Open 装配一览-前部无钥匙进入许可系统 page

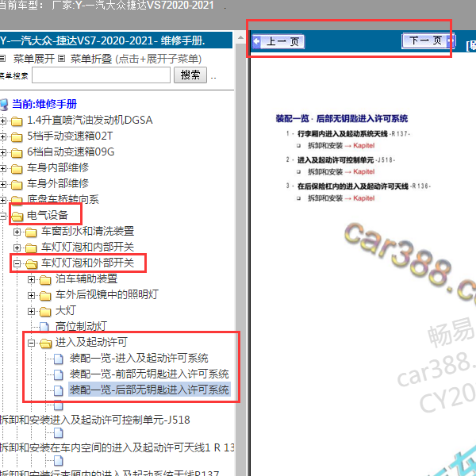[x=149, y=374]
